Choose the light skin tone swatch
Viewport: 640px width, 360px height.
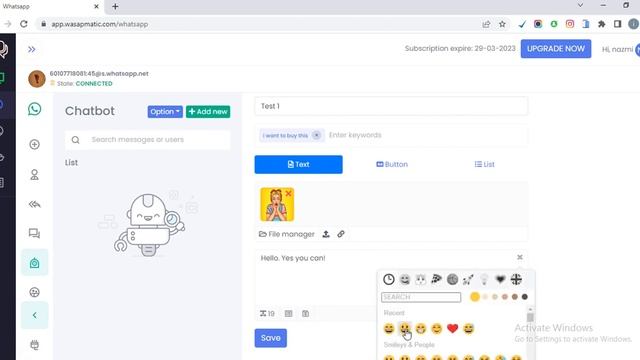[x=485, y=297]
